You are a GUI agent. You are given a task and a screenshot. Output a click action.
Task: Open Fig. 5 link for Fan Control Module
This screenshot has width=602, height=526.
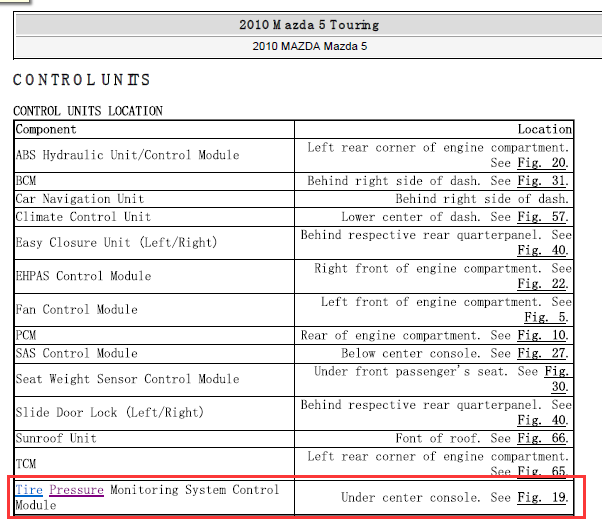coord(545,317)
